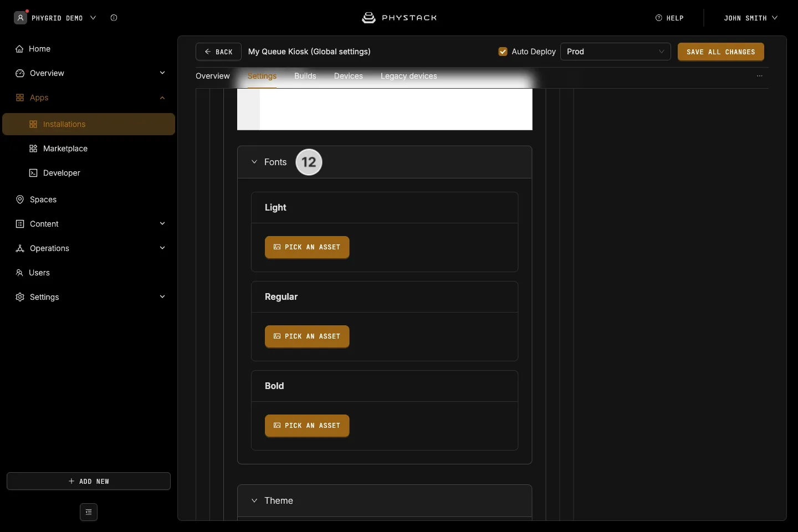This screenshot has width=798, height=532.
Task: Expand the Content sidebar submenu chevron
Action: [162, 224]
